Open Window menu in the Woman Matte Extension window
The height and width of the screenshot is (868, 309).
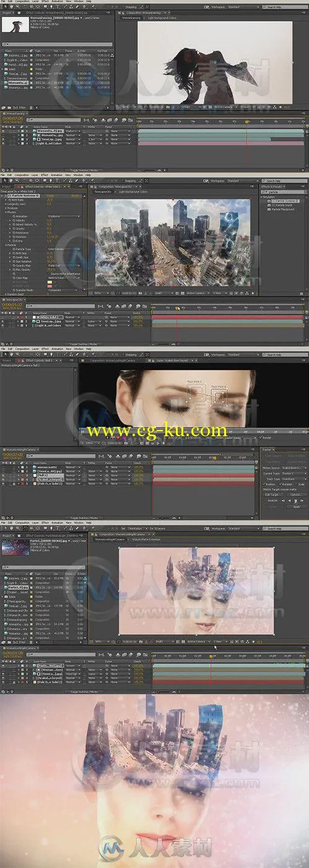[x=80, y=522]
